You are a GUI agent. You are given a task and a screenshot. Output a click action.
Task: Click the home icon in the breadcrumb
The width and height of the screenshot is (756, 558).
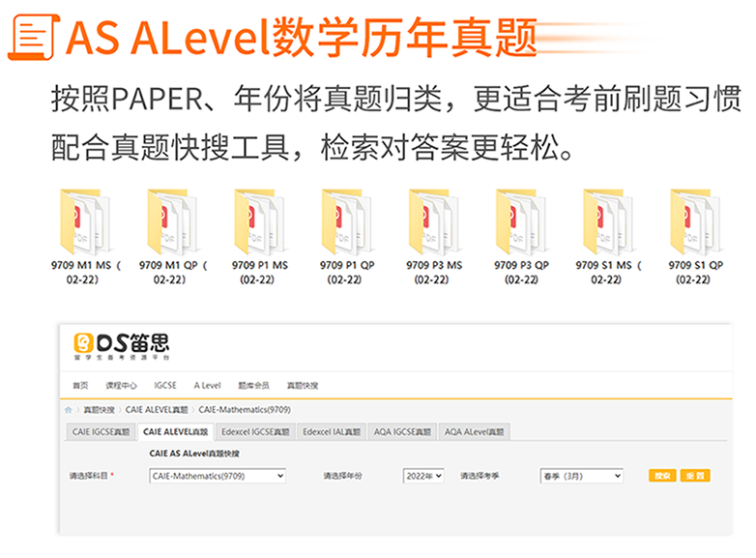pos(70,409)
